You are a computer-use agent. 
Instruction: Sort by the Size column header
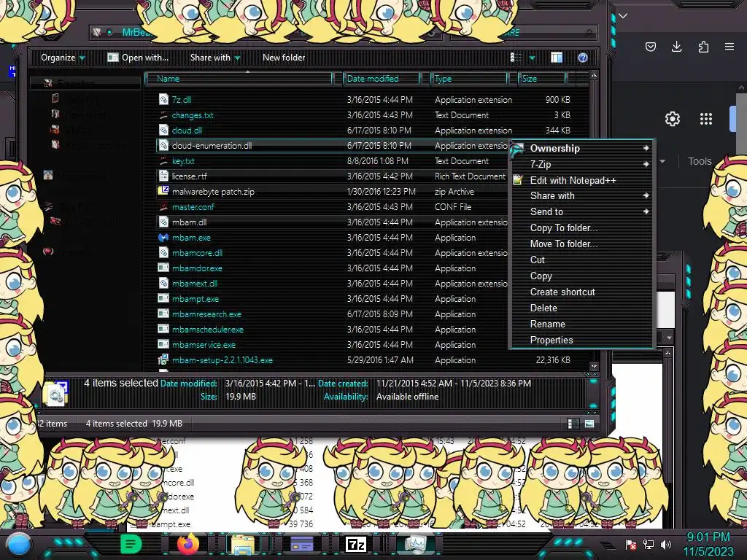542,79
